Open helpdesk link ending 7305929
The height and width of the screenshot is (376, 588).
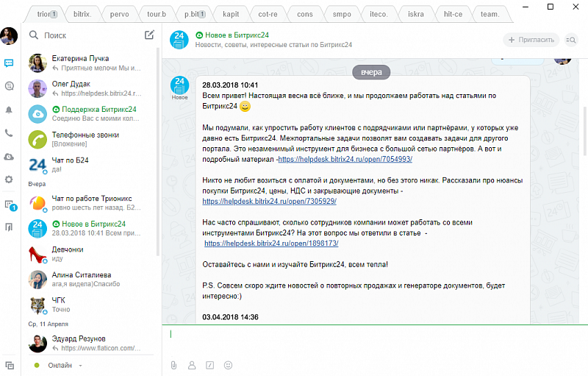(x=269, y=201)
